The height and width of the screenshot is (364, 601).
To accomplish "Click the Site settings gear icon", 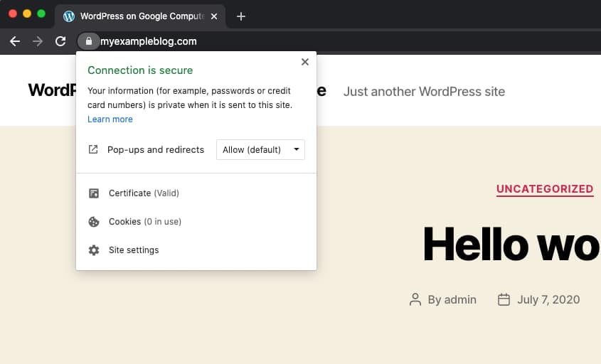I will point(94,250).
